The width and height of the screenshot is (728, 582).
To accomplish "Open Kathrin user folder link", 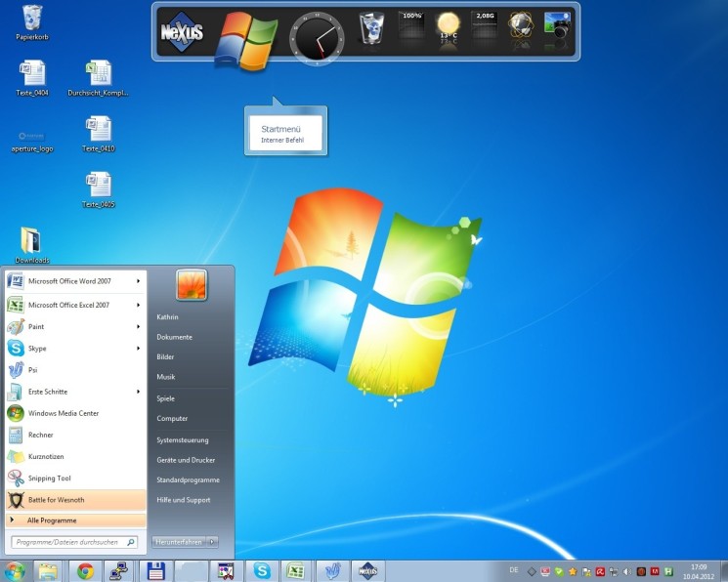I will pos(167,317).
